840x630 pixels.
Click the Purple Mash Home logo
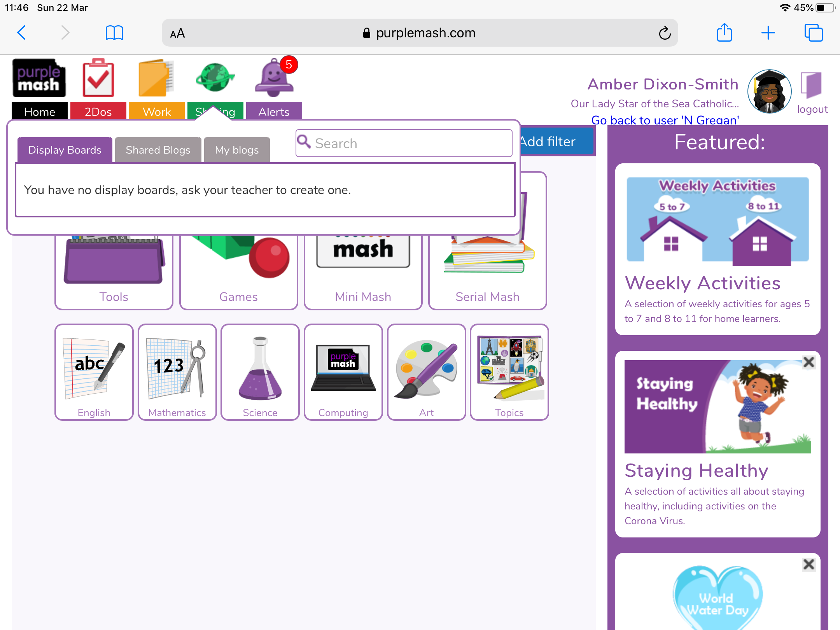[x=39, y=79]
